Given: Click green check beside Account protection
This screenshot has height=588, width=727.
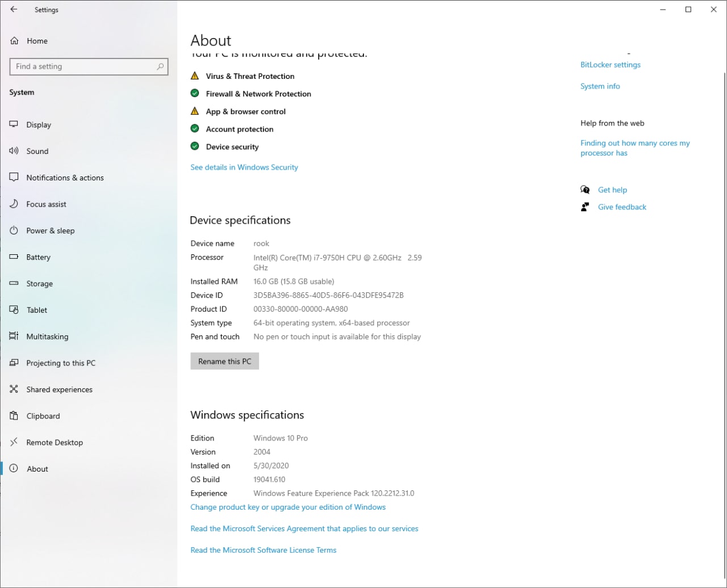Looking at the screenshot, I should [x=195, y=128].
